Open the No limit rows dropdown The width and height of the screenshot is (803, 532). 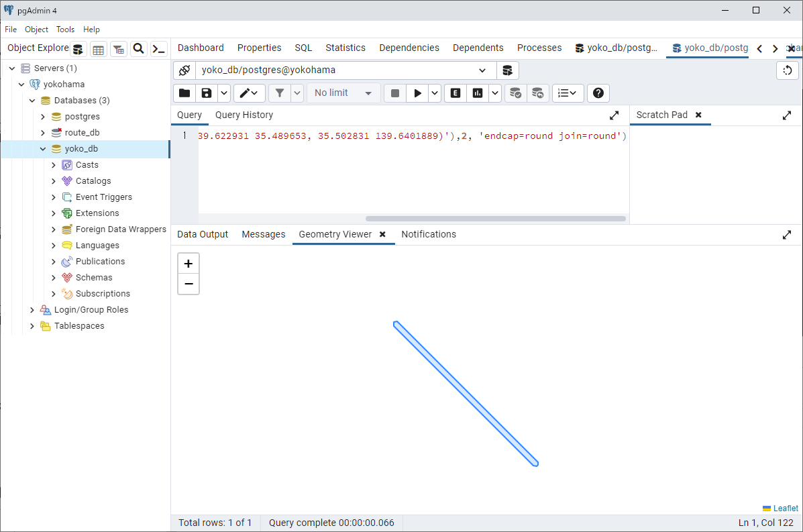(x=343, y=93)
